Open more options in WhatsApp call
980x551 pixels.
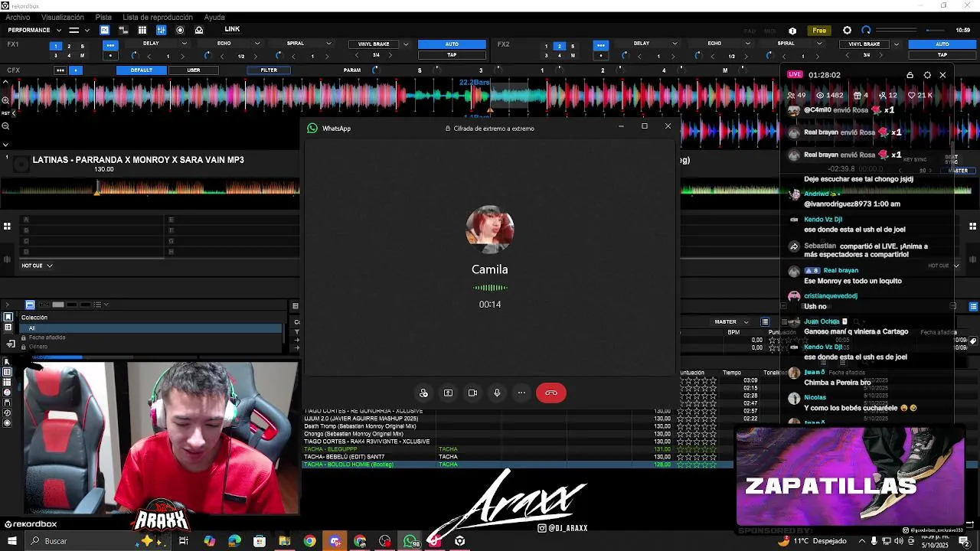[x=521, y=393]
